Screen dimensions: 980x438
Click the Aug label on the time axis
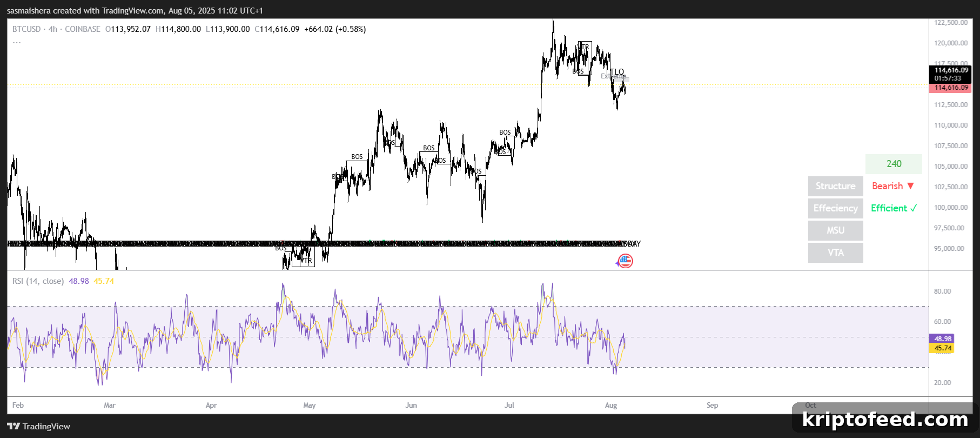[x=611, y=405]
